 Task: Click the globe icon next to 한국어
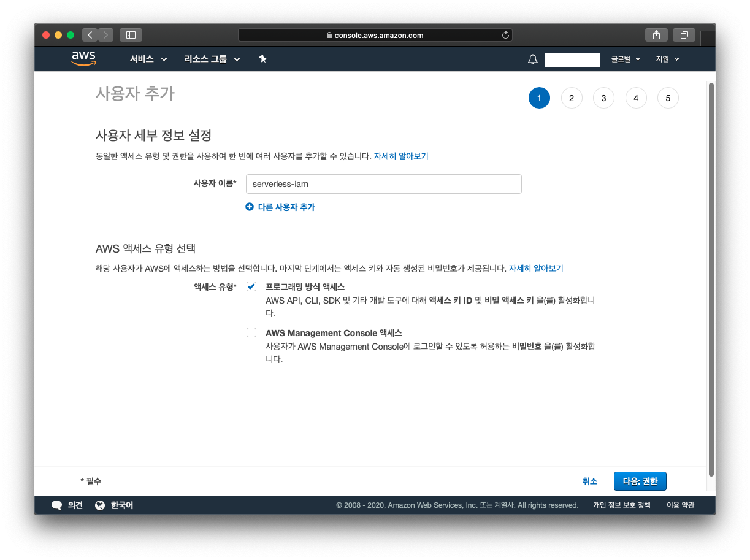(x=100, y=505)
